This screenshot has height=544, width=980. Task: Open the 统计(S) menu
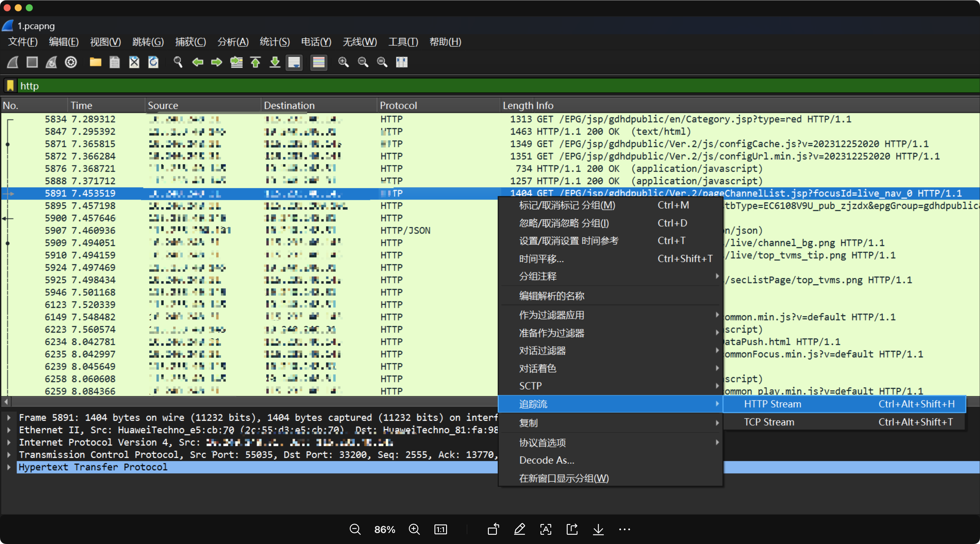(275, 42)
